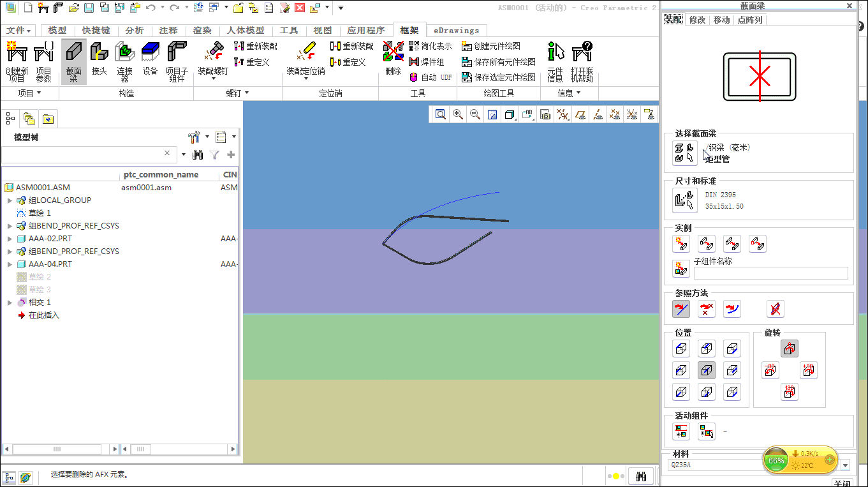Switch to the 分析 ribbon tab
This screenshot has width=868, height=487.
135,30
